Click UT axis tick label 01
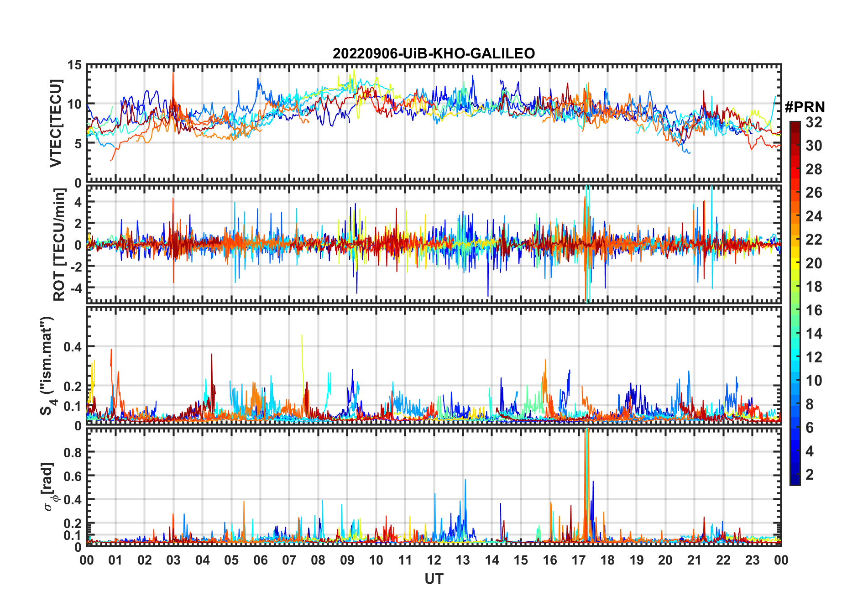This screenshot has height=607, width=868. point(115,560)
